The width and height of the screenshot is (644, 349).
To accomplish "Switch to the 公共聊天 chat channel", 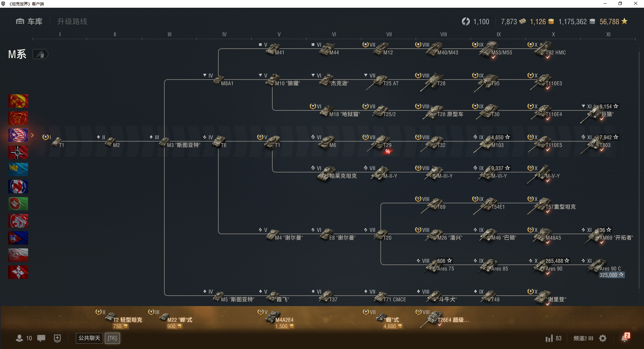I will coord(89,338).
